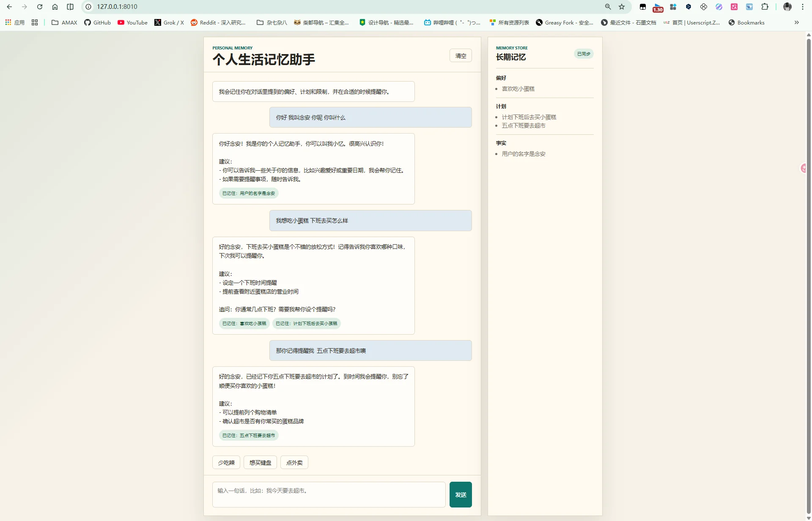The width and height of the screenshot is (812, 521).
Task: Open the tab groups grid icon
Action: [x=35, y=22]
